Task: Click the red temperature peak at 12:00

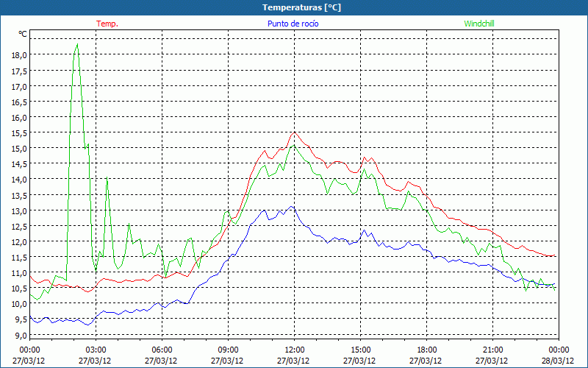Action: pos(295,132)
